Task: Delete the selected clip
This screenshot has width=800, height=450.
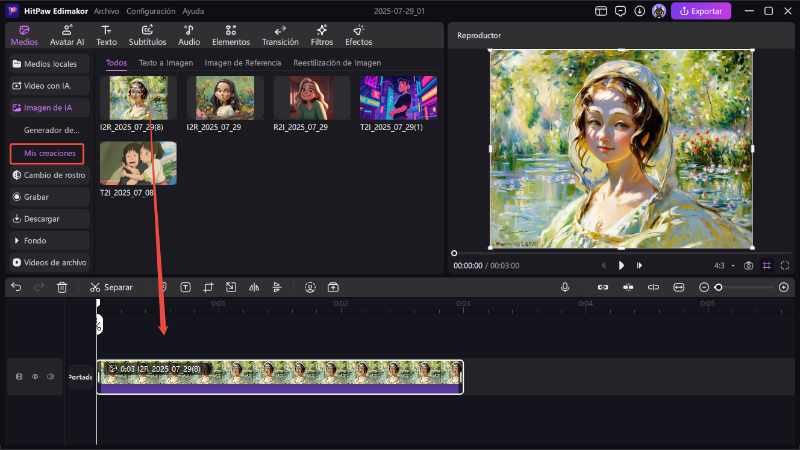Action: click(x=62, y=287)
